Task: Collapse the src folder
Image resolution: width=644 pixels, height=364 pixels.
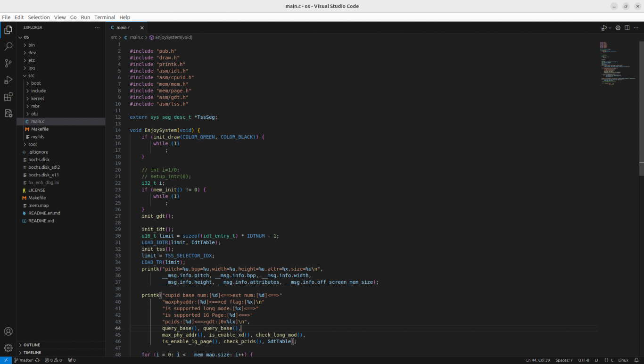Action: (61, 75)
